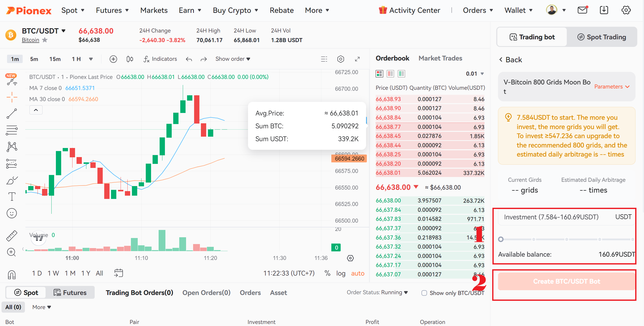Expand the bot Parameters section
This screenshot has width=644, height=326.
click(612, 86)
